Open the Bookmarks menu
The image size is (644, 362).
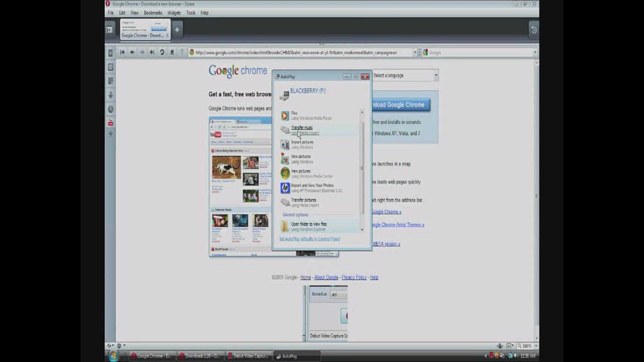point(153,13)
